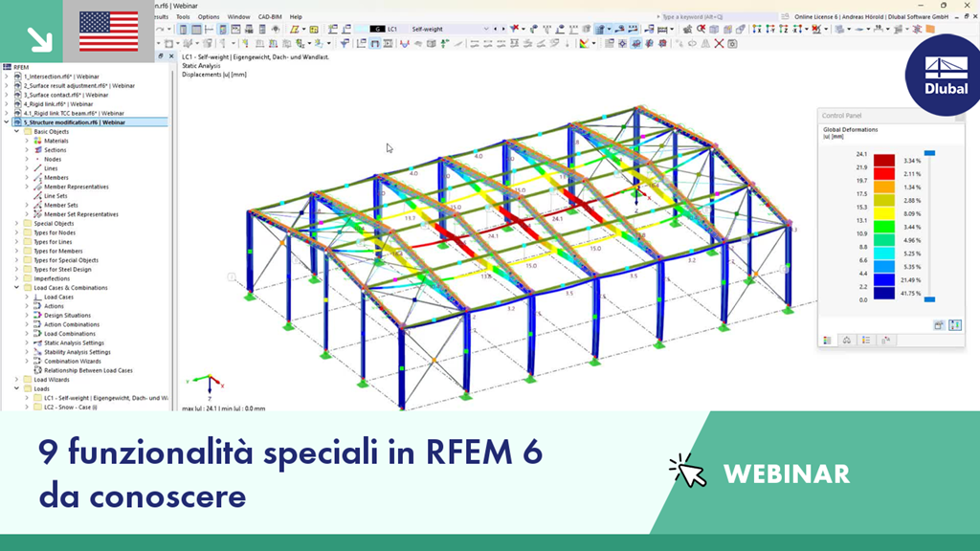Switch to color scale tab in Control Panel
The width and height of the screenshot is (980, 551).
click(827, 341)
